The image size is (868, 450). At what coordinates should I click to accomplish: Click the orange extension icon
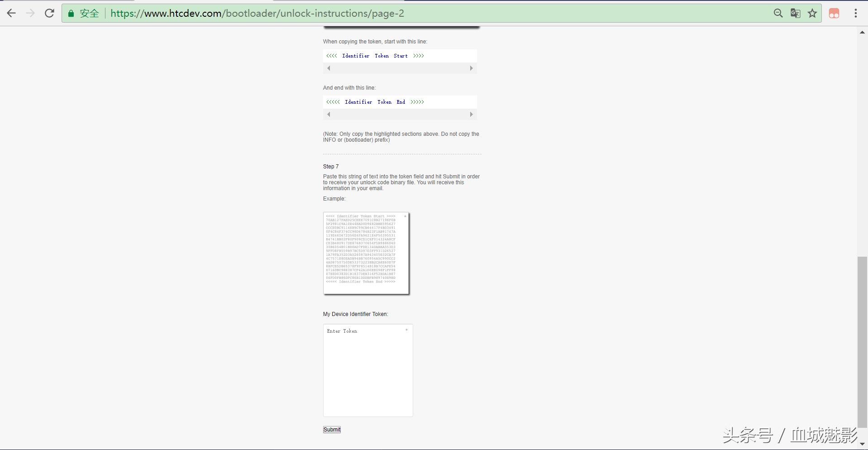(x=834, y=13)
